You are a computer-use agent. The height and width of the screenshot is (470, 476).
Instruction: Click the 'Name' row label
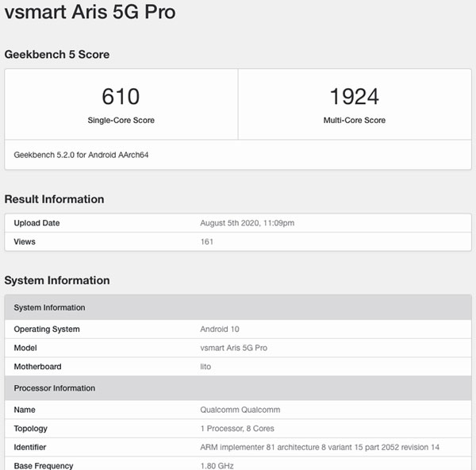click(25, 410)
